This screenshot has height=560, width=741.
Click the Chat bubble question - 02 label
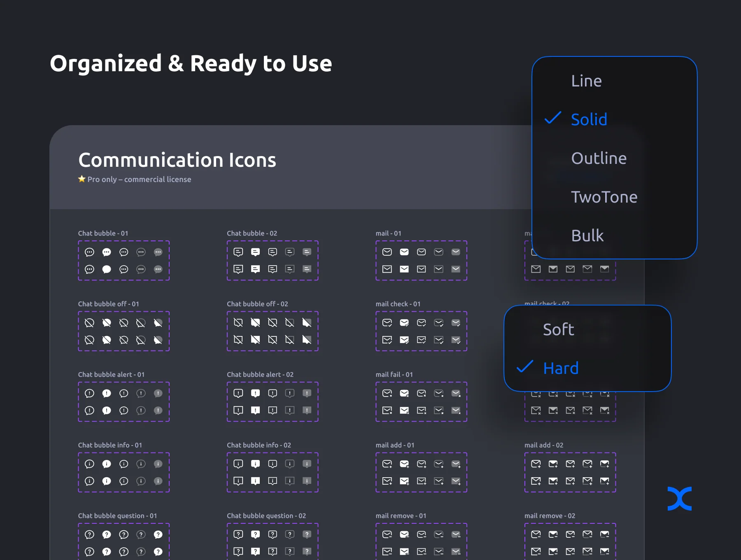tap(266, 516)
